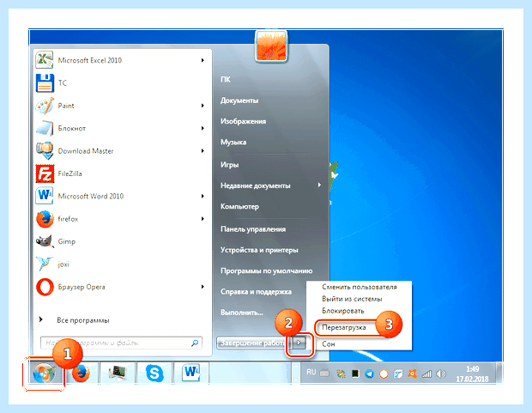Show all programs via Все программы

(82, 320)
